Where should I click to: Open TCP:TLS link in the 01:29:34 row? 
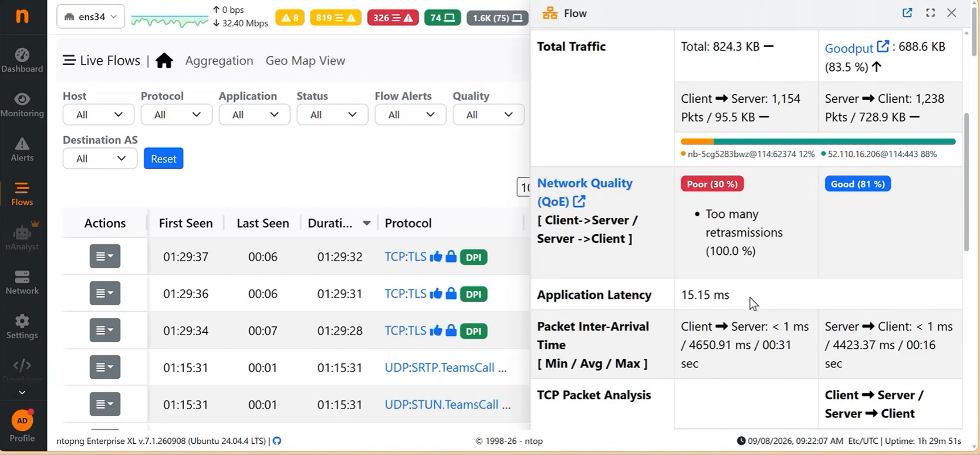click(x=405, y=331)
